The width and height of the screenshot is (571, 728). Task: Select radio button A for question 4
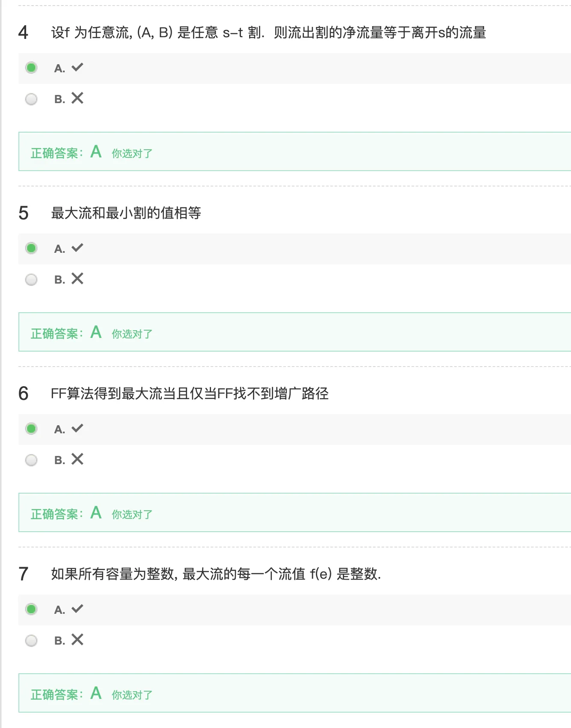pyautogui.click(x=31, y=68)
